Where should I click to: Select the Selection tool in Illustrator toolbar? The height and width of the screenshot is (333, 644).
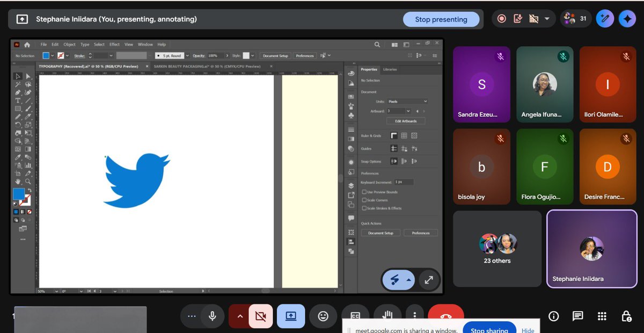(18, 76)
